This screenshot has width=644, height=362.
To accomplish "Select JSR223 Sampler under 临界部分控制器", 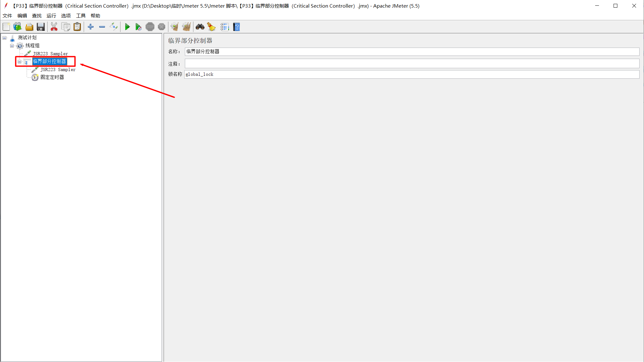I will click(58, 69).
